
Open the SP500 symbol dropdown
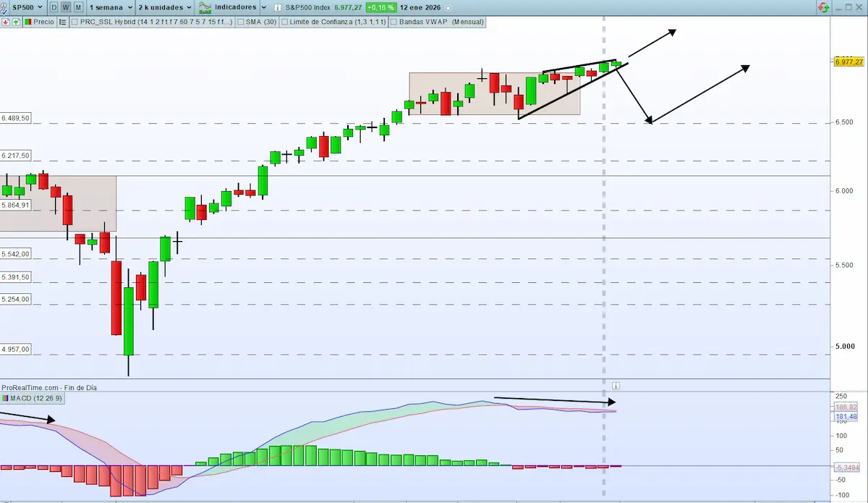pyautogui.click(x=29, y=7)
